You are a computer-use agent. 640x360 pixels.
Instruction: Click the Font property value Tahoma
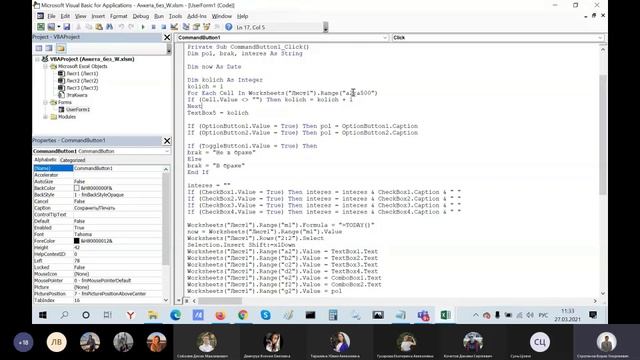[117, 234]
